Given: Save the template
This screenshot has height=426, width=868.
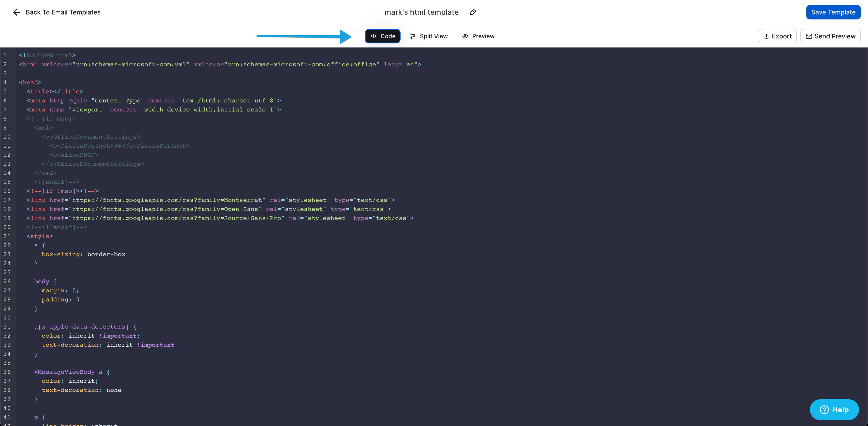Looking at the screenshot, I should (x=833, y=12).
